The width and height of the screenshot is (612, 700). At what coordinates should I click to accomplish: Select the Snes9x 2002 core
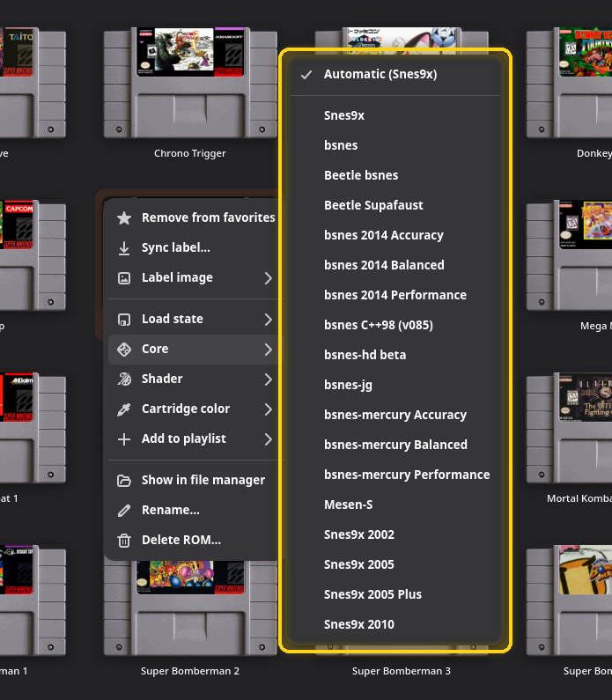click(394, 534)
